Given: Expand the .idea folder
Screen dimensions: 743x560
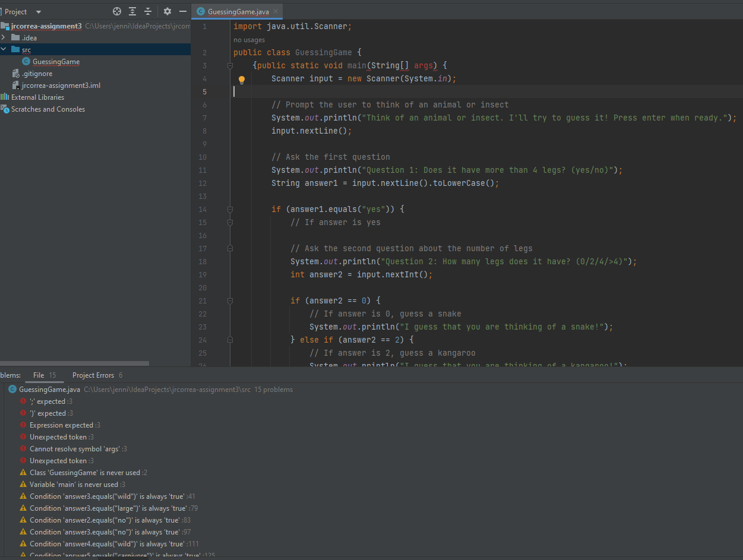Looking at the screenshot, I should click(x=4, y=38).
